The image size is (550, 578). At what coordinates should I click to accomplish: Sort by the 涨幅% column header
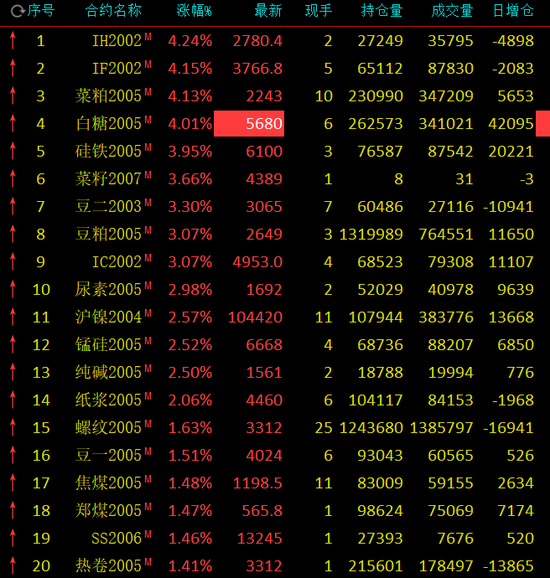tap(194, 11)
